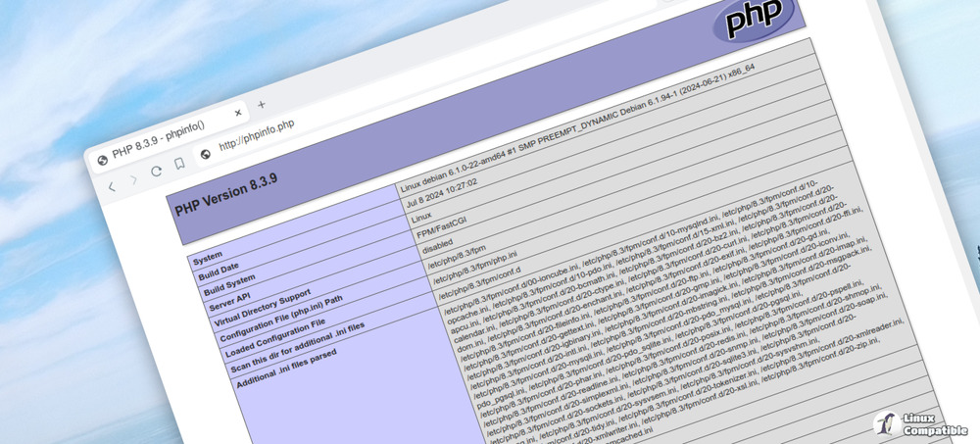Bookmark this page with the bookmark icon

click(179, 165)
